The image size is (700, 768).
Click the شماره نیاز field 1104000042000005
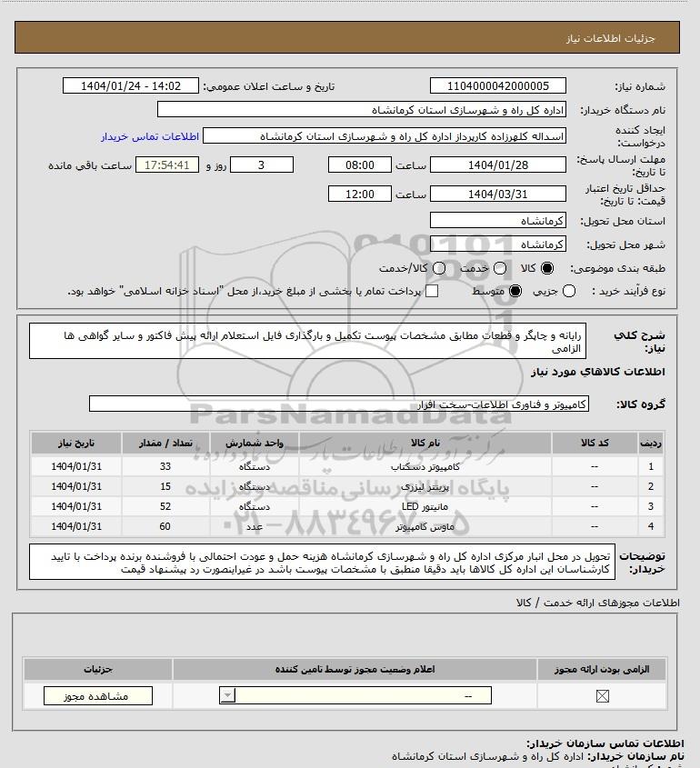pyautogui.click(x=497, y=85)
